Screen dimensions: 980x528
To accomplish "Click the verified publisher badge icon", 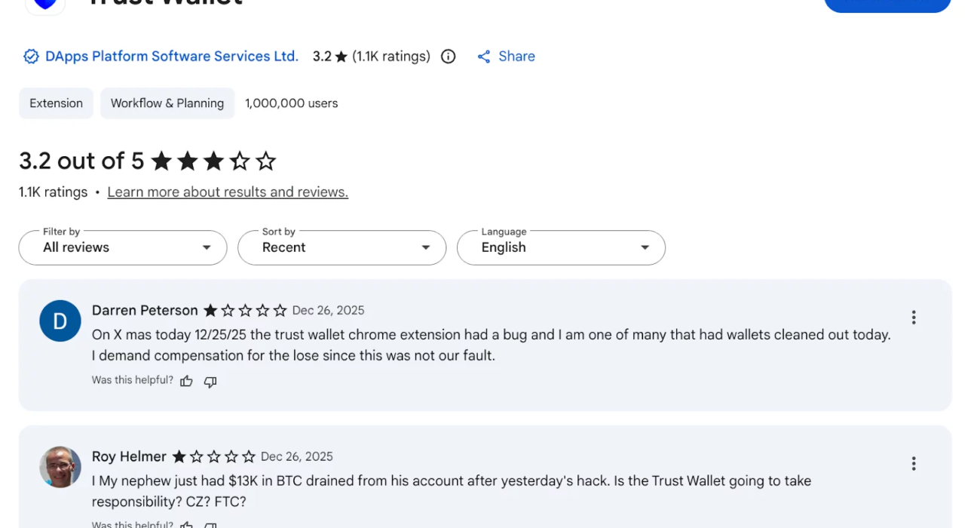I will [31, 57].
